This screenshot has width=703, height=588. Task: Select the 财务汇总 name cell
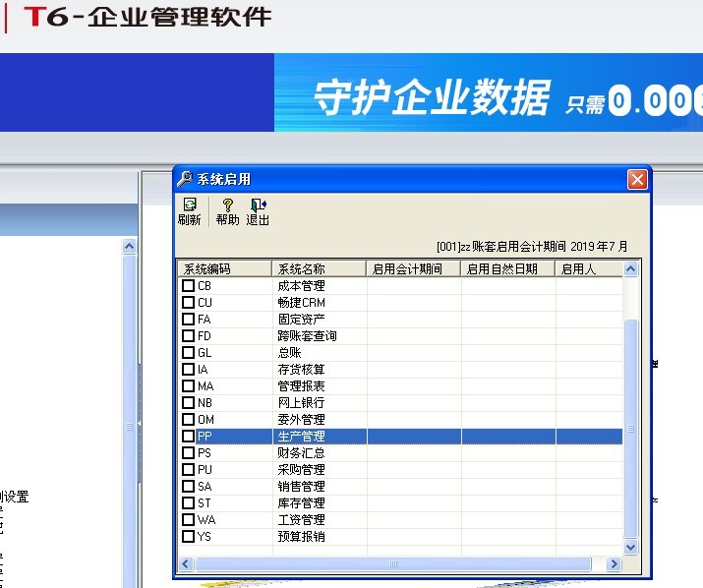320,453
